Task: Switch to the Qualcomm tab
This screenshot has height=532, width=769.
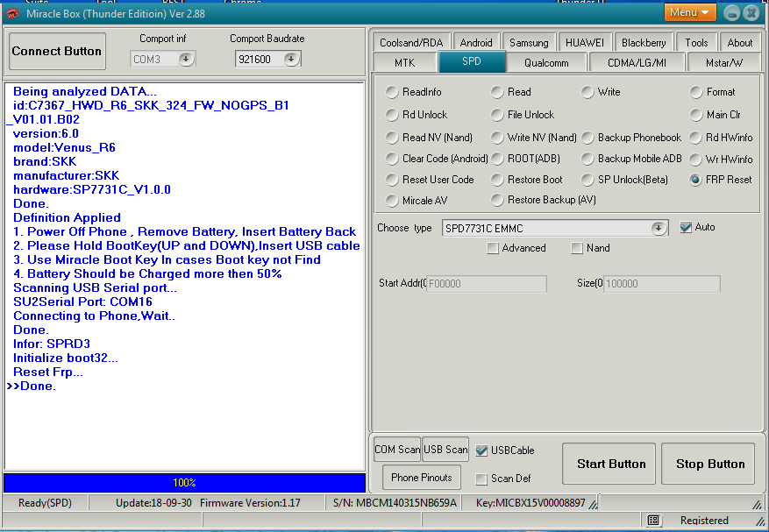Action: coord(546,62)
